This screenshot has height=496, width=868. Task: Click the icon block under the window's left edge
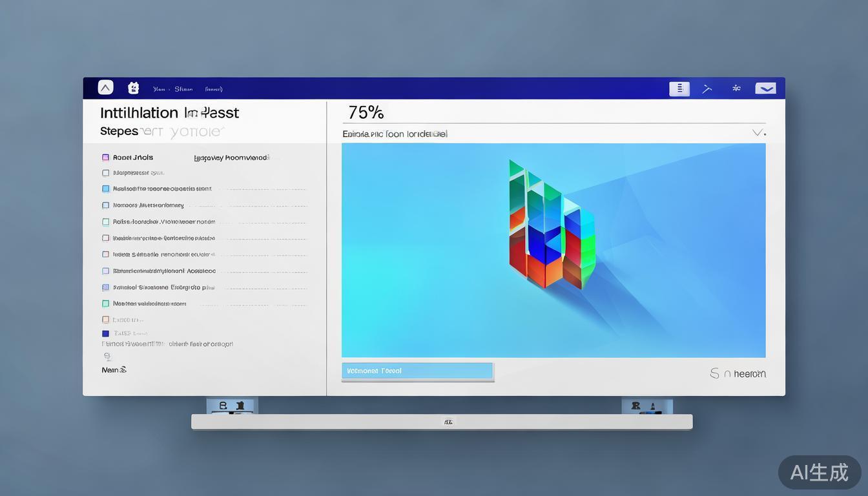point(232,406)
